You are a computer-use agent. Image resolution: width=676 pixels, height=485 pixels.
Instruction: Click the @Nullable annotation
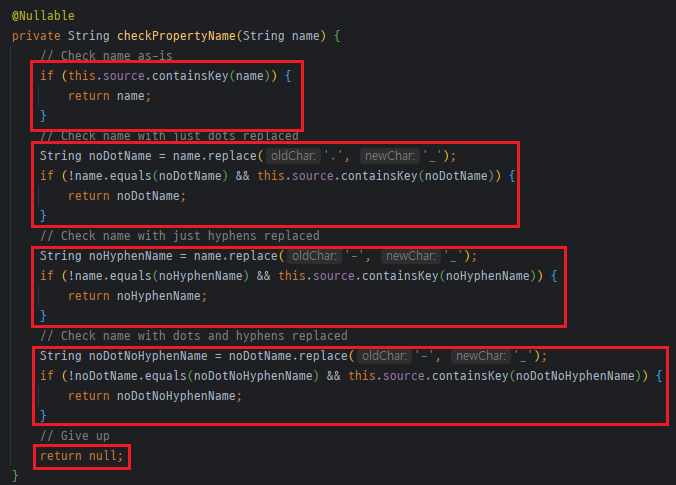click(x=43, y=16)
